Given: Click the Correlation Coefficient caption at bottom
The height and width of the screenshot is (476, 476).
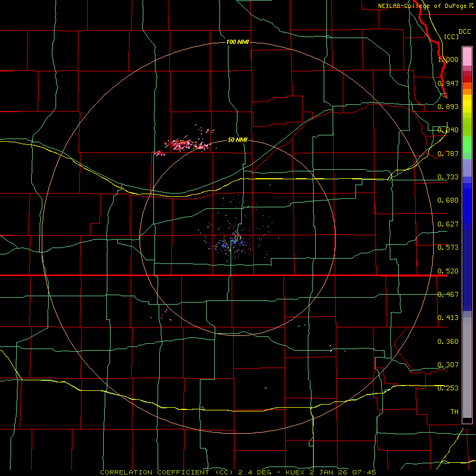Looking at the screenshot, I should tap(238, 472).
